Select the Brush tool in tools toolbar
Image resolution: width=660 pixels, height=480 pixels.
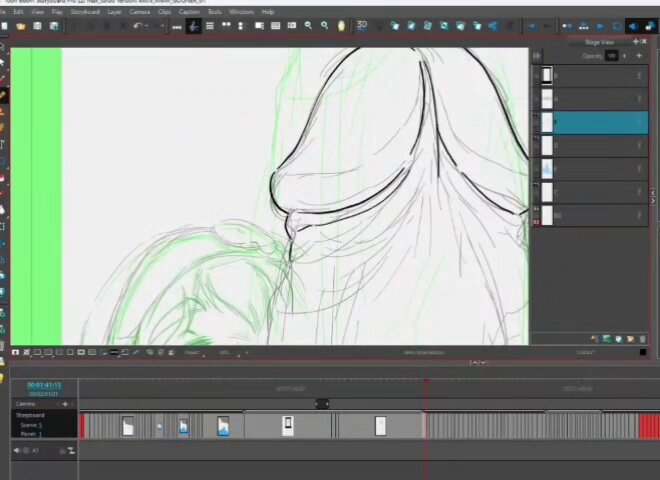click(x=3, y=95)
